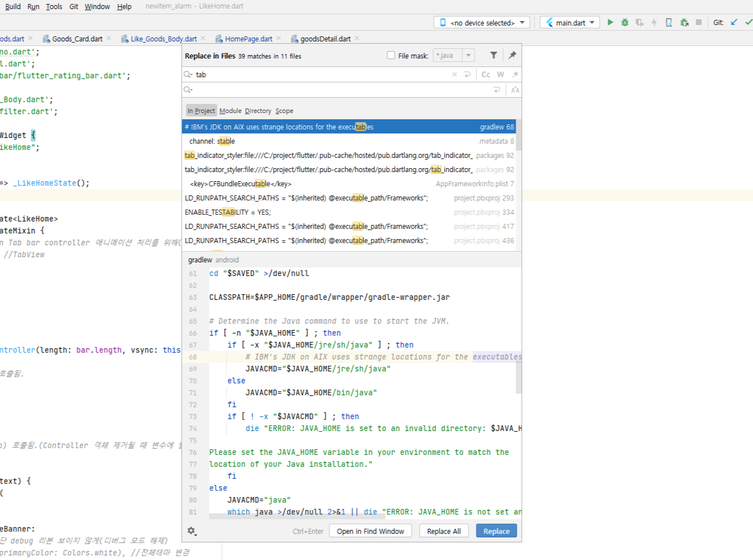Toggle Match Case (Cc) option
This screenshot has width=753, height=560.
click(486, 74)
